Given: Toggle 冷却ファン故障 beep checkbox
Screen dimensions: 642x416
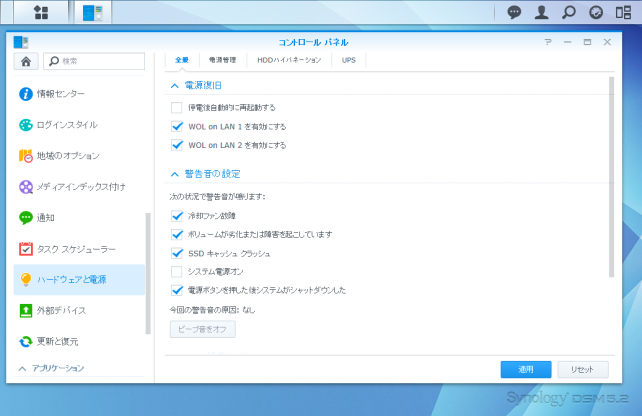Looking at the screenshot, I should click(x=177, y=216).
